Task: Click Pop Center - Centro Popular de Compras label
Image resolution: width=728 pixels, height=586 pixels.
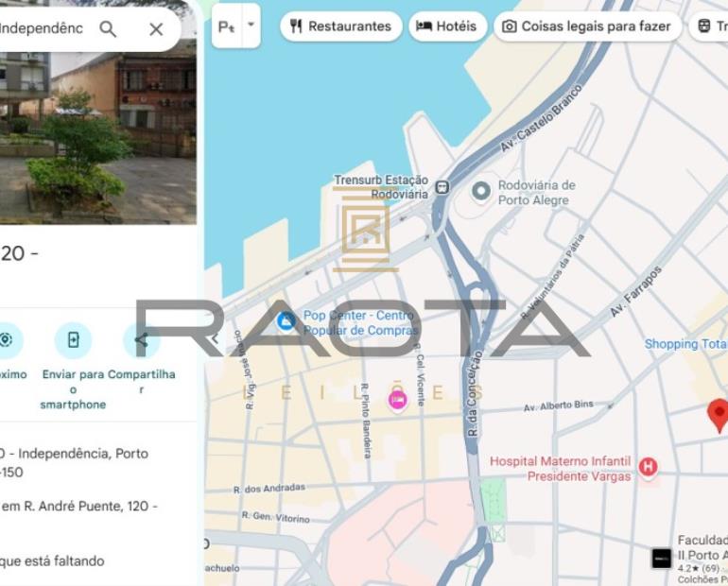Action: coord(360,323)
